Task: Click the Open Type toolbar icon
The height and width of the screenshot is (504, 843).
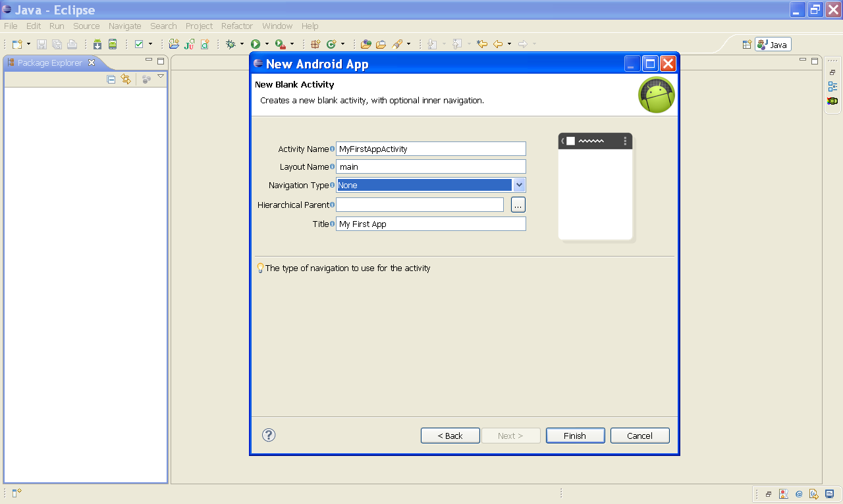Action: [x=366, y=44]
